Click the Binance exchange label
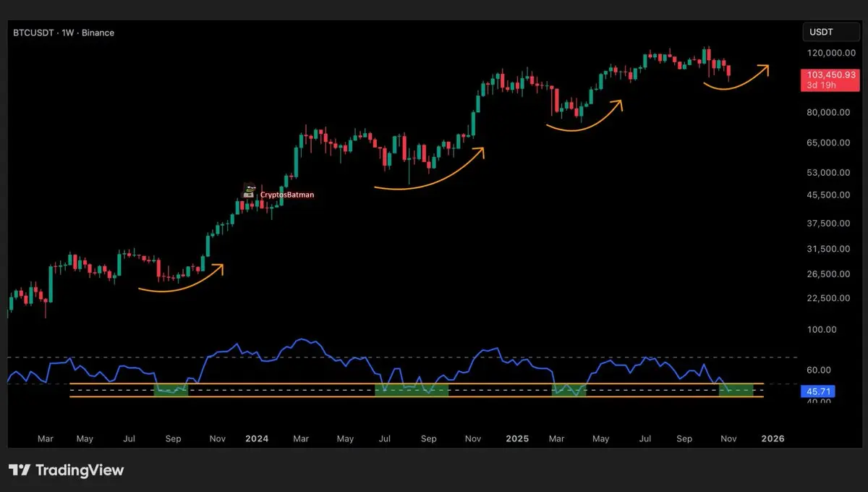868x492 pixels. (x=99, y=33)
